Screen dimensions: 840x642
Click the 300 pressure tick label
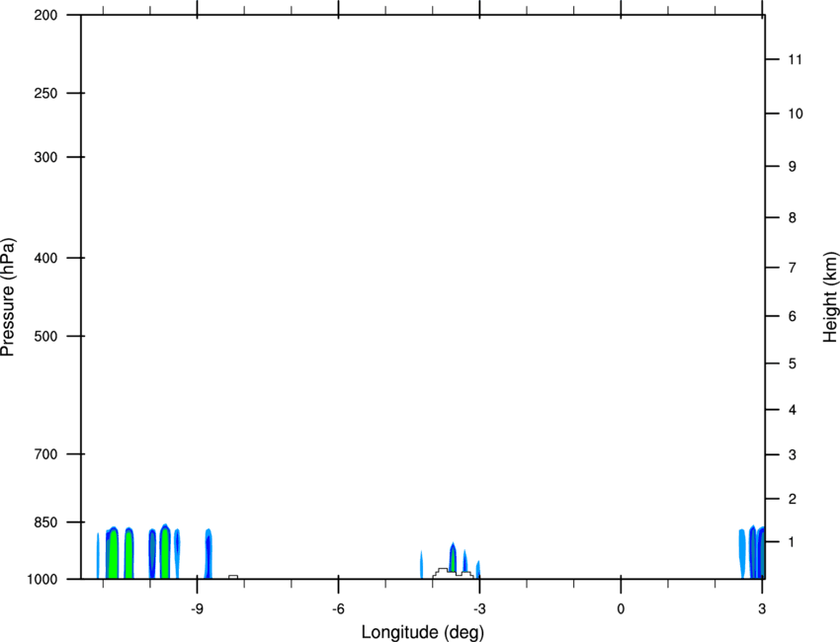coord(45,157)
